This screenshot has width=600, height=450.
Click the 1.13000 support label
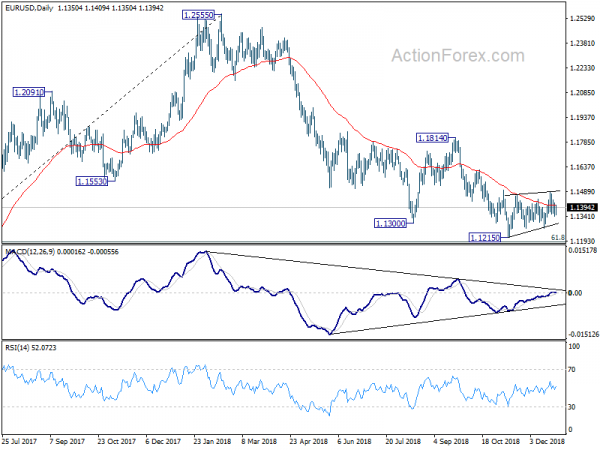coord(390,223)
